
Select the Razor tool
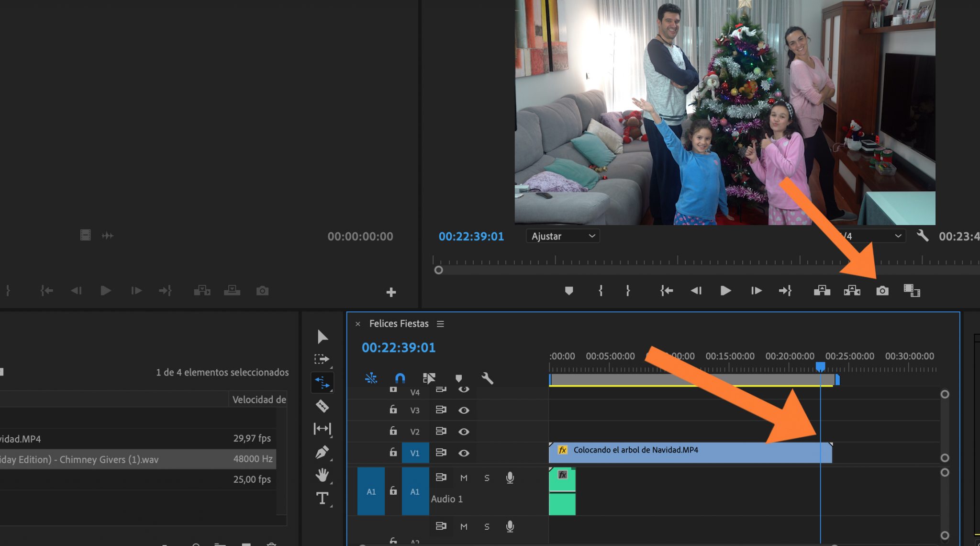(x=322, y=406)
